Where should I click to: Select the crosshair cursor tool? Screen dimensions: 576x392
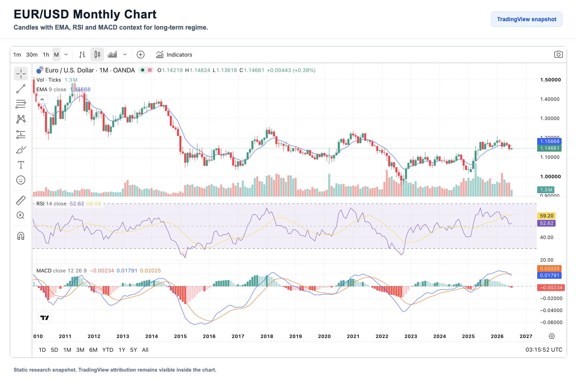point(21,74)
